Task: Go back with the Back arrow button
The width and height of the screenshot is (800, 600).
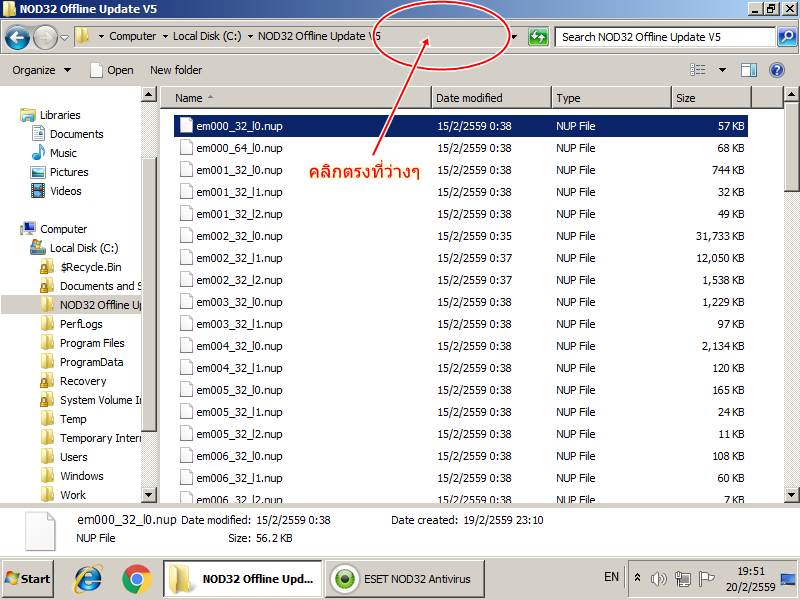Action: click(17, 37)
